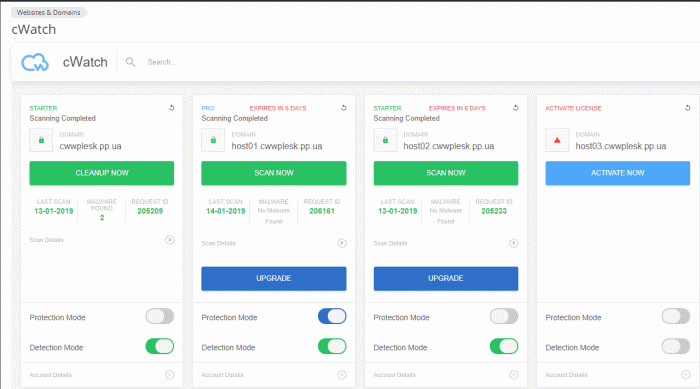Click the lock icon for host02.cwwplesk.pp.ua
This screenshot has width=700, height=389.
pyautogui.click(x=385, y=140)
